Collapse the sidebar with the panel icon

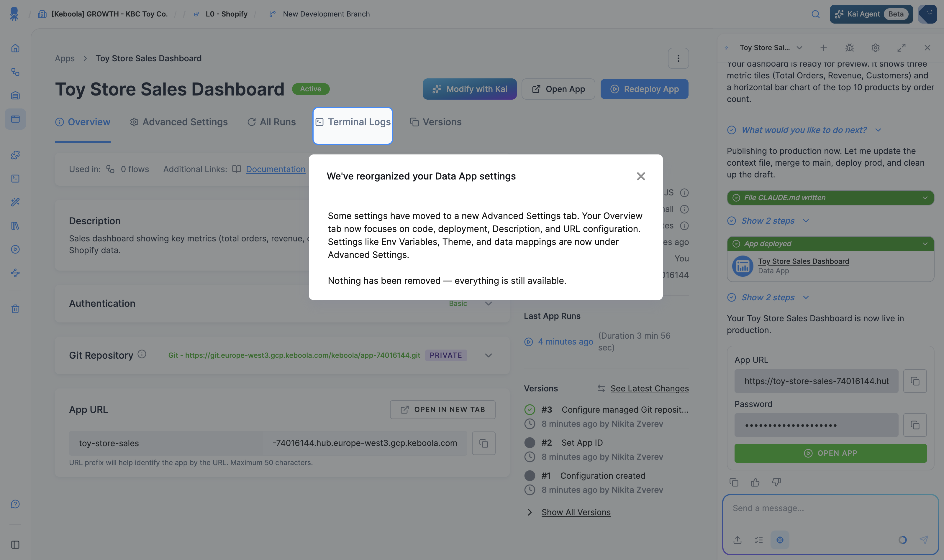click(x=15, y=545)
